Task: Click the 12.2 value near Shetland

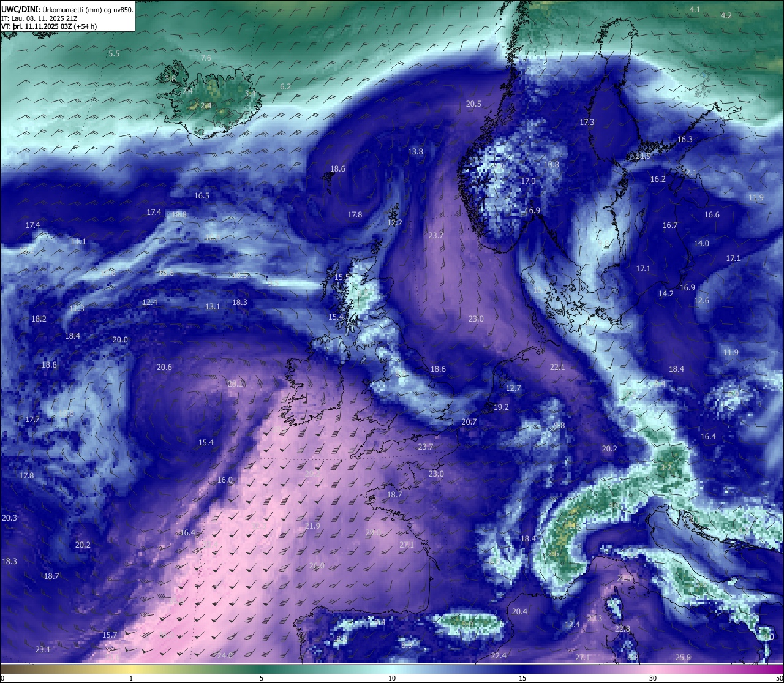Action: tap(394, 222)
